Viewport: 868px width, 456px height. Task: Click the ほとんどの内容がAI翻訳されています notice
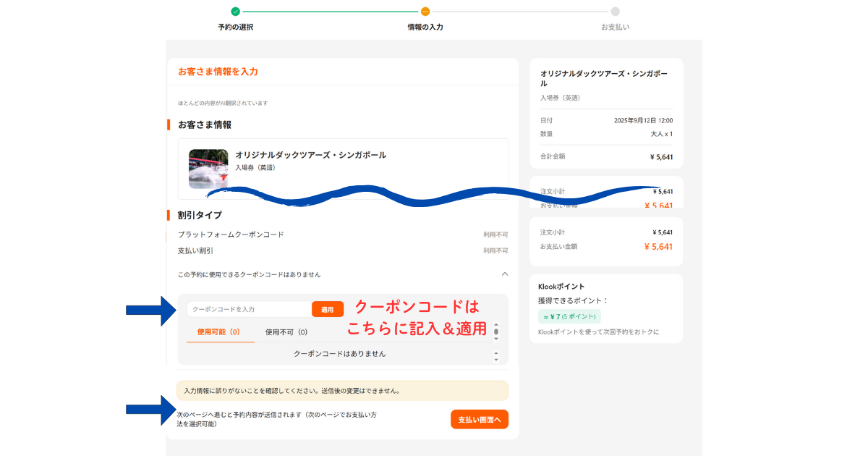[x=223, y=103]
